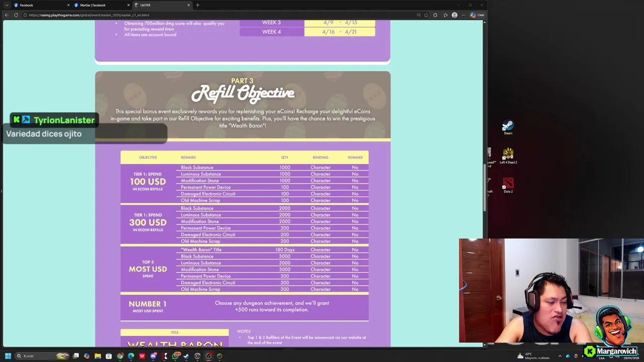Image resolution: width=644 pixels, height=362 pixels.
Task: Click the browser Back arrow
Action: [7, 15]
